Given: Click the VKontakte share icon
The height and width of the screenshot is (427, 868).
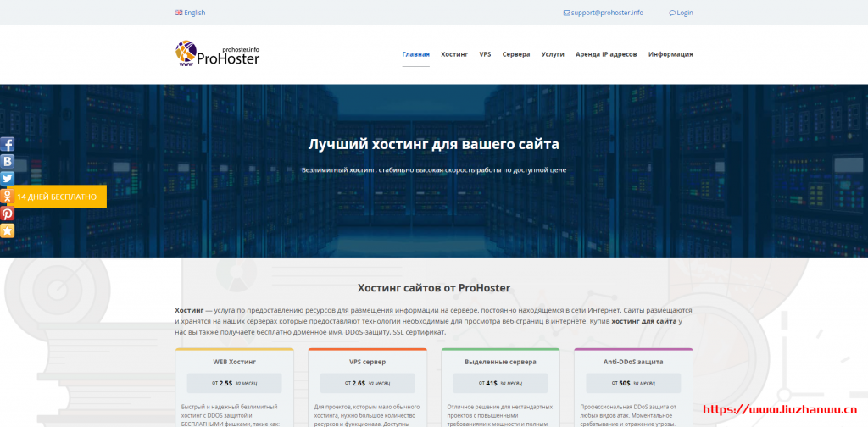Looking at the screenshot, I should (7, 161).
